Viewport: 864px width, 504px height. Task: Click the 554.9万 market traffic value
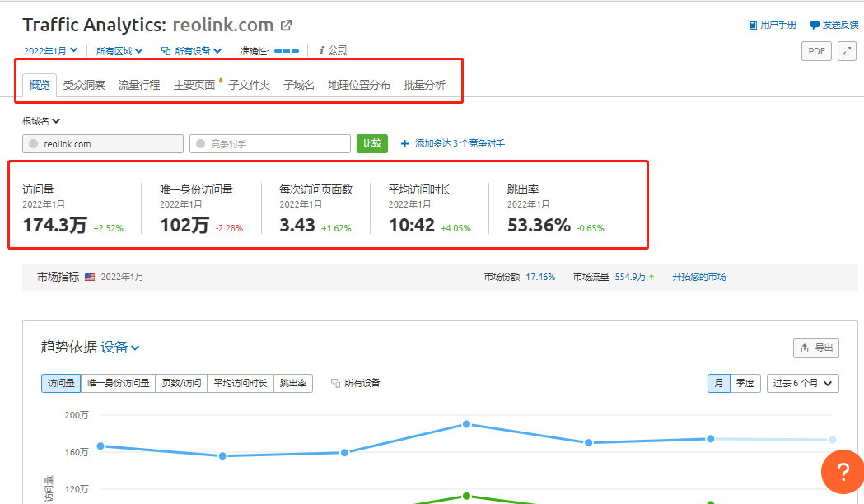click(630, 277)
